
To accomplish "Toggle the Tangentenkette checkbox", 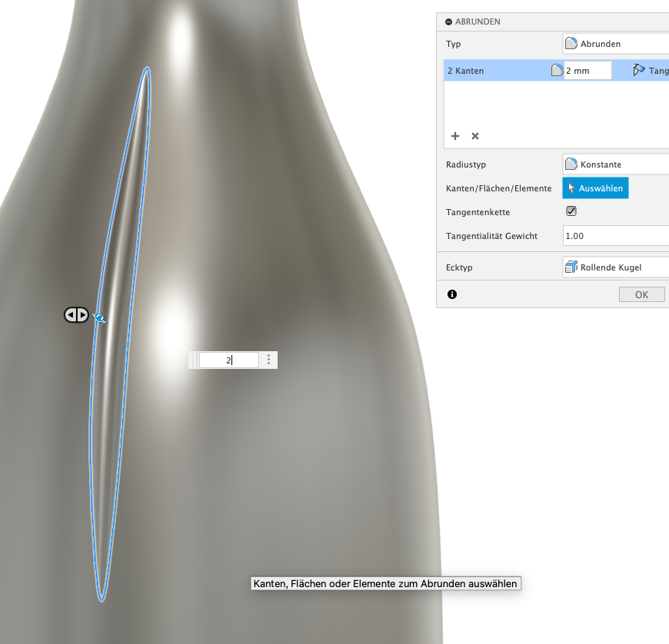I will (x=571, y=211).
